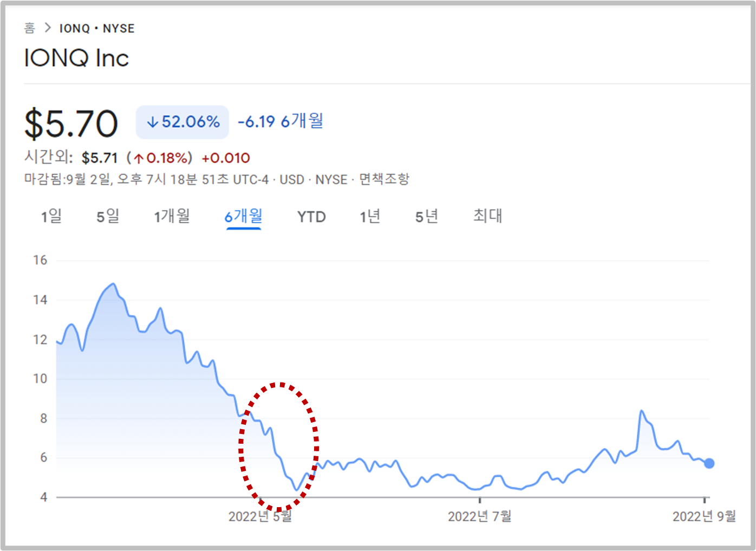Click the red up arrow by 0.18%
Screen dimensions: 756x551
tap(139, 158)
